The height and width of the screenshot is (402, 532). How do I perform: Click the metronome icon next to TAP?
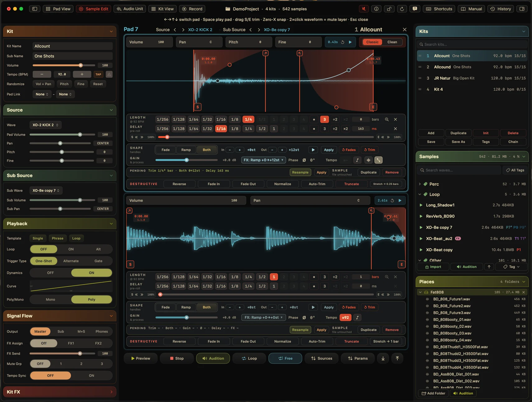point(109,74)
